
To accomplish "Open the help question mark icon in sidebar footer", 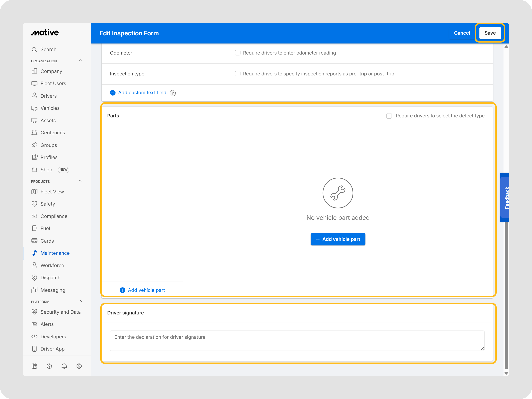I will pyautogui.click(x=49, y=366).
